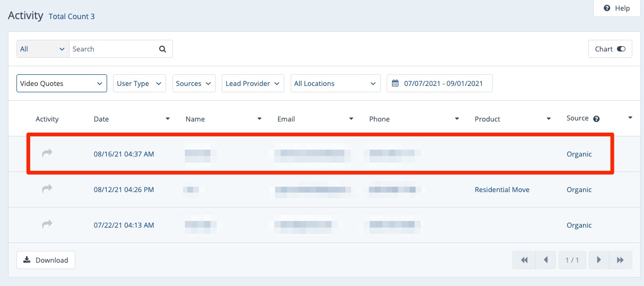Open the date range picker 07/07/2021 - 09/01/2021
644x286 pixels.
pyautogui.click(x=439, y=83)
